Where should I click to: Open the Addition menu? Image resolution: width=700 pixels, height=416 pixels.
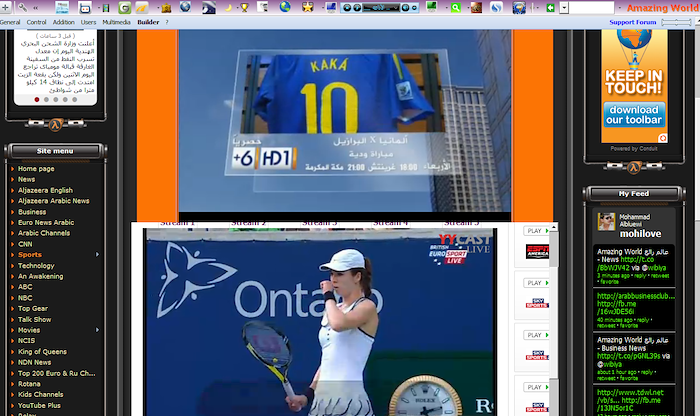[x=64, y=22]
